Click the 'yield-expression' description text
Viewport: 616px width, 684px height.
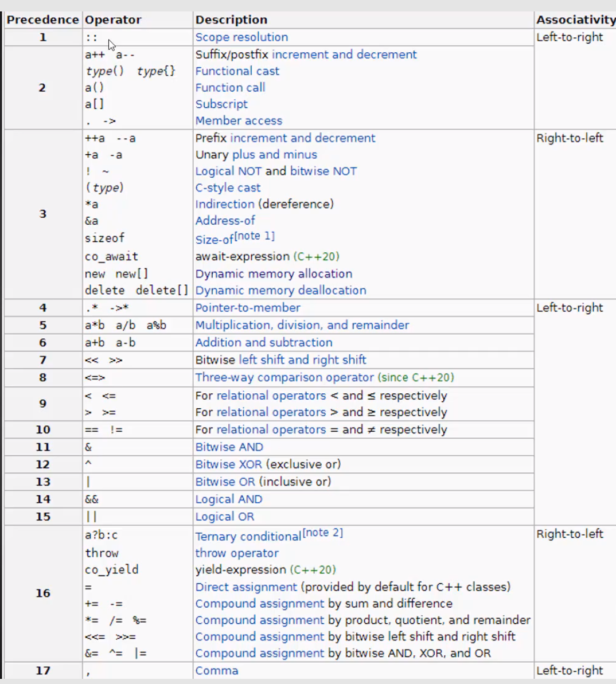pos(241,570)
